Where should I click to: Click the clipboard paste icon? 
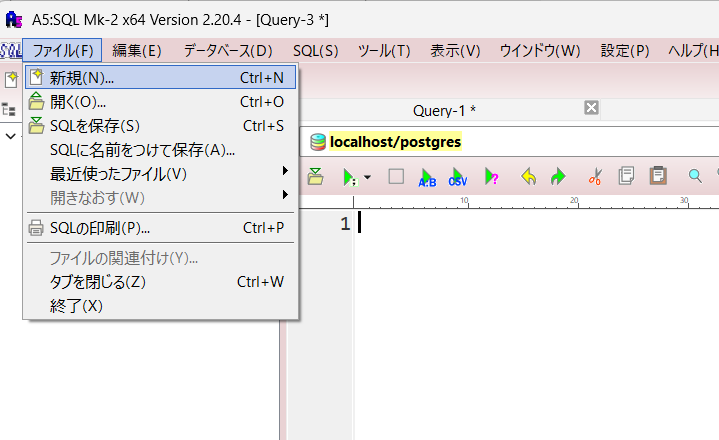click(x=657, y=177)
